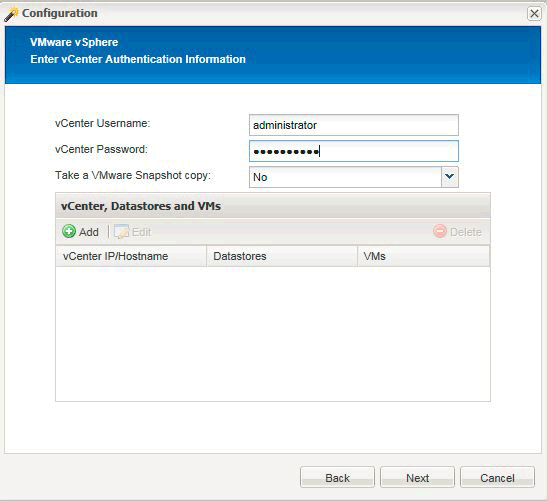
Task: Click the vCenter Username label
Action: 103,123
